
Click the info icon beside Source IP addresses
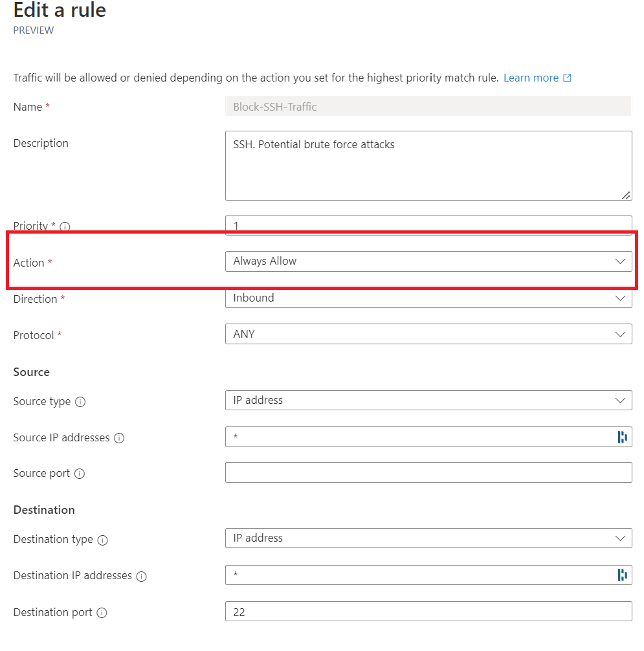[119, 438]
